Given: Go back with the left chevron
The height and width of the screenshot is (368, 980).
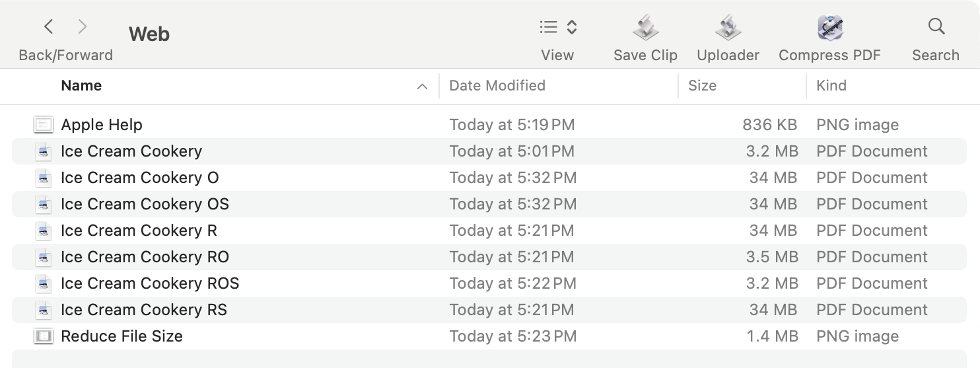Looking at the screenshot, I should click(x=48, y=27).
